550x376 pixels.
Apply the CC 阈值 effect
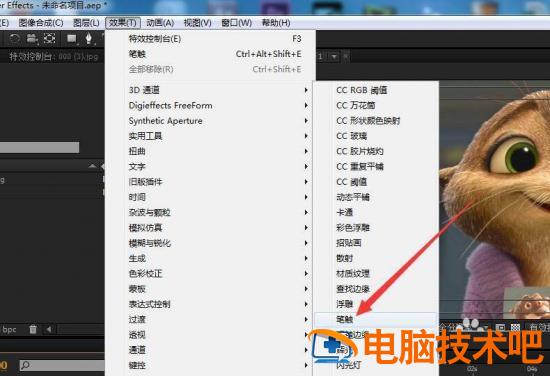click(376, 182)
